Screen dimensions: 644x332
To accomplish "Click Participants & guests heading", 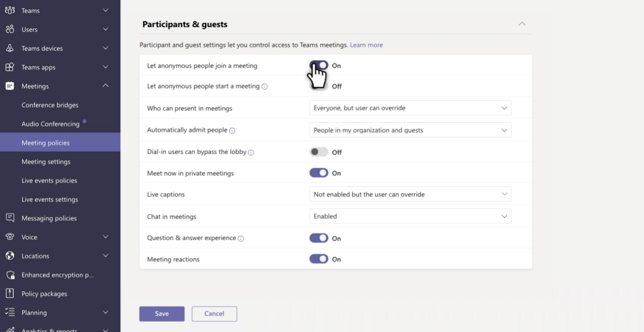I will [x=185, y=24].
